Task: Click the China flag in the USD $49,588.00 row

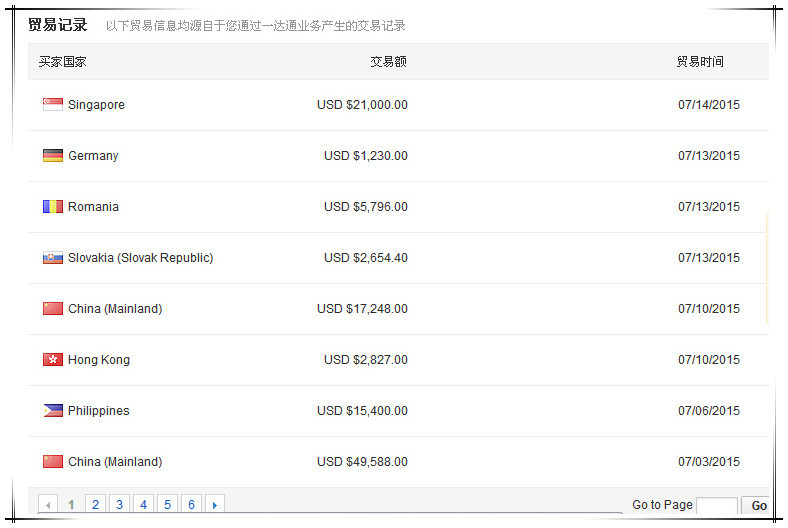Action: coord(53,462)
